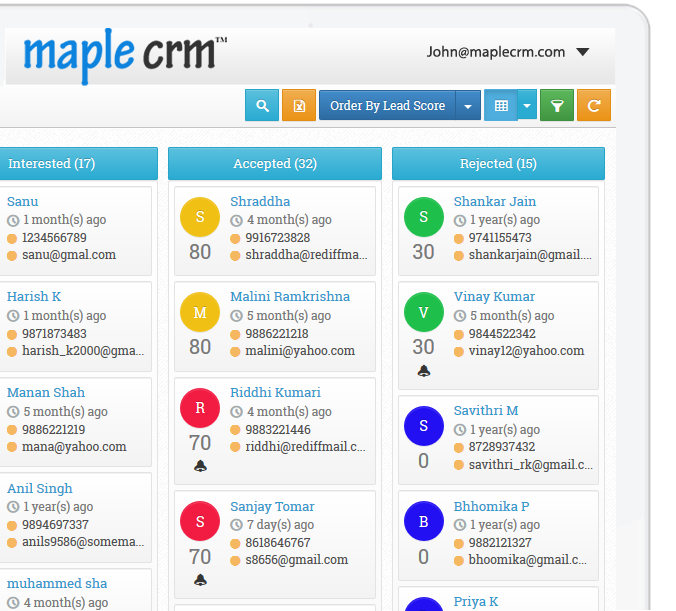Click phone number 9894697337
This screenshot has width=676, height=611.
(x=55, y=525)
